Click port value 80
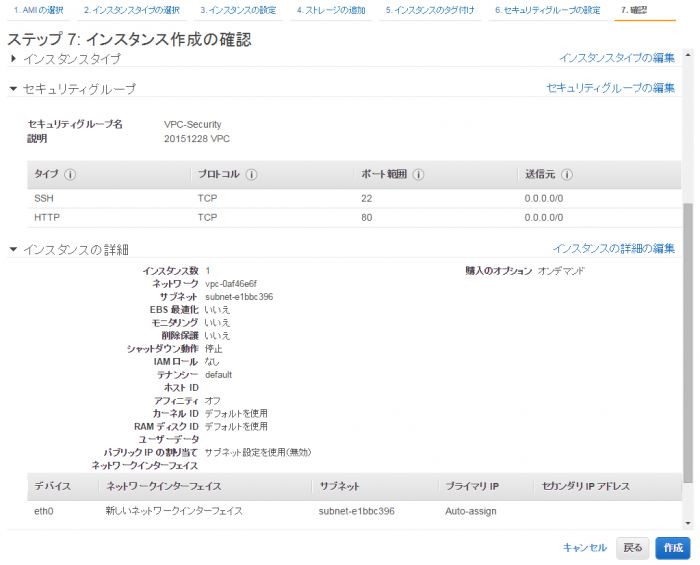The image size is (700, 565). (367, 218)
